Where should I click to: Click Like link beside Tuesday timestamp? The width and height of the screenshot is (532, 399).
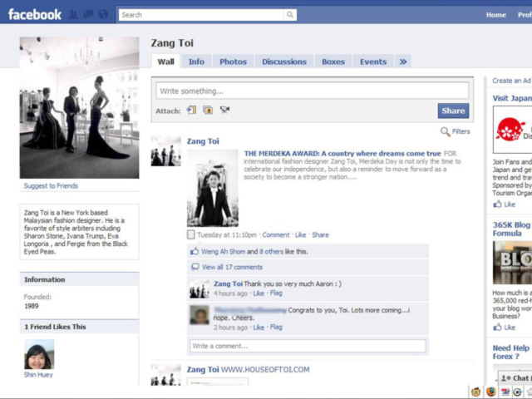tap(300, 234)
